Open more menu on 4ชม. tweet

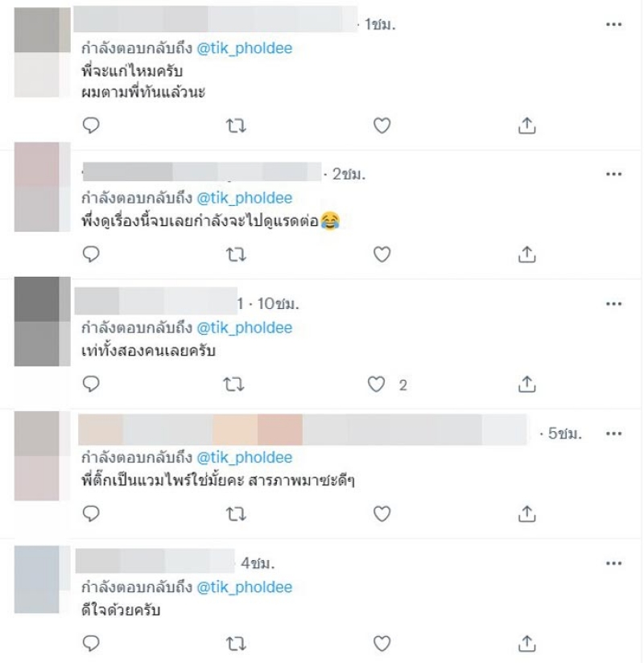click(x=613, y=563)
